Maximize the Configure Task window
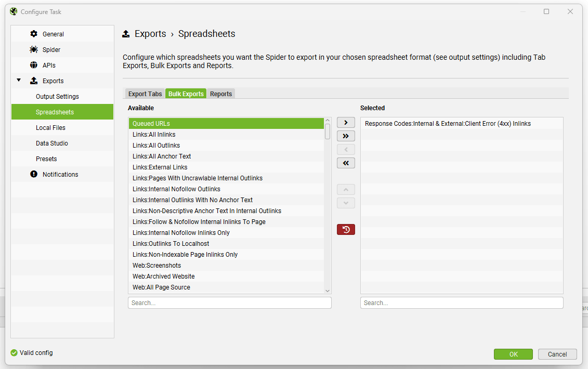This screenshot has height=369, width=588. tap(546, 11)
